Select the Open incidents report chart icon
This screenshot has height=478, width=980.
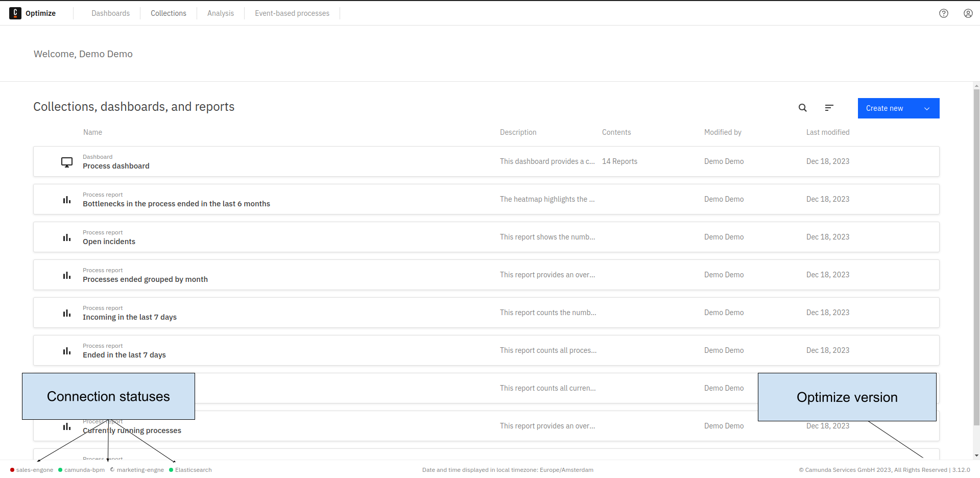66,237
